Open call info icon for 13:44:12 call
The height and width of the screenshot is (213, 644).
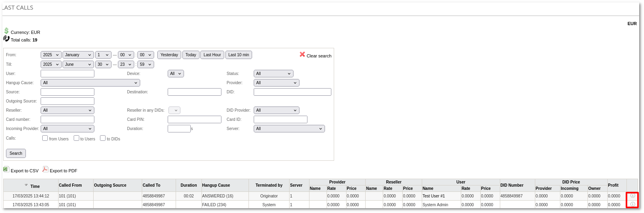[632, 196]
